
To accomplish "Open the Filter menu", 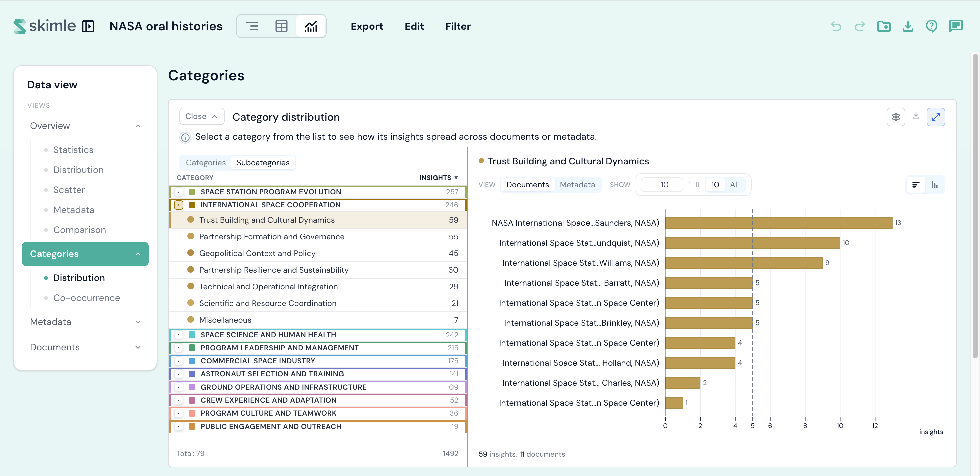I will pyautogui.click(x=458, y=26).
